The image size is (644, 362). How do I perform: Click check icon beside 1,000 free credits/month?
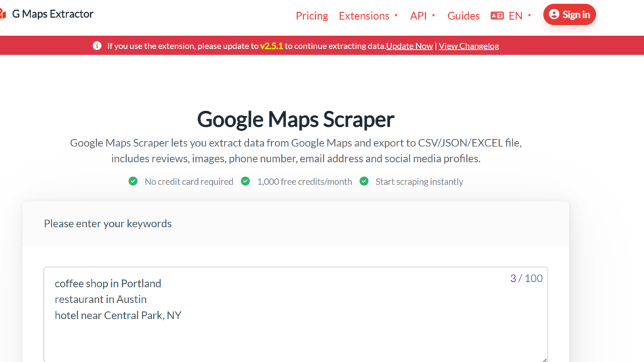[x=245, y=181]
